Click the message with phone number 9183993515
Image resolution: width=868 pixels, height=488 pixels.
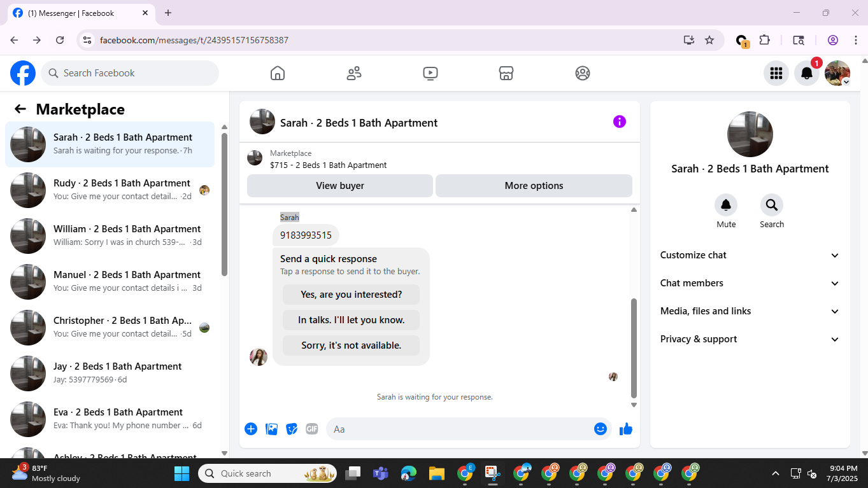pos(306,235)
